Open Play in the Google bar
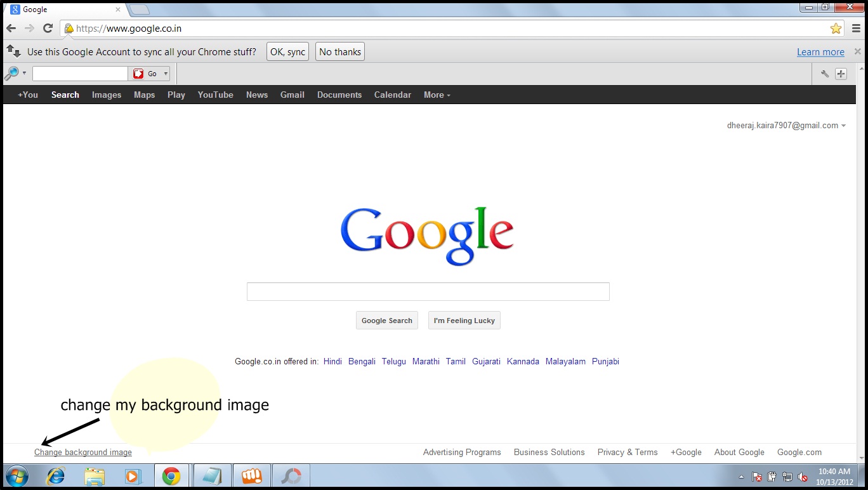This screenshot has width=868, height=490. pyautogui.click(x=176, y=95)
